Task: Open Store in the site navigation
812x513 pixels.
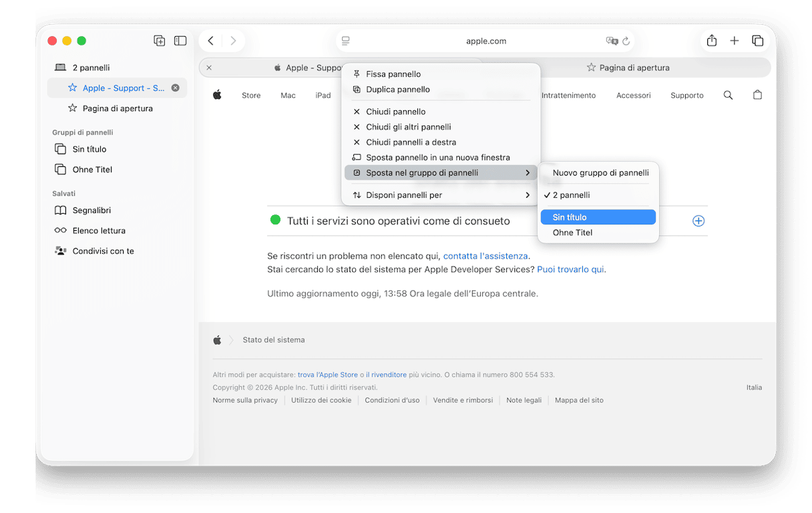Action: click(x=251, y=96)
